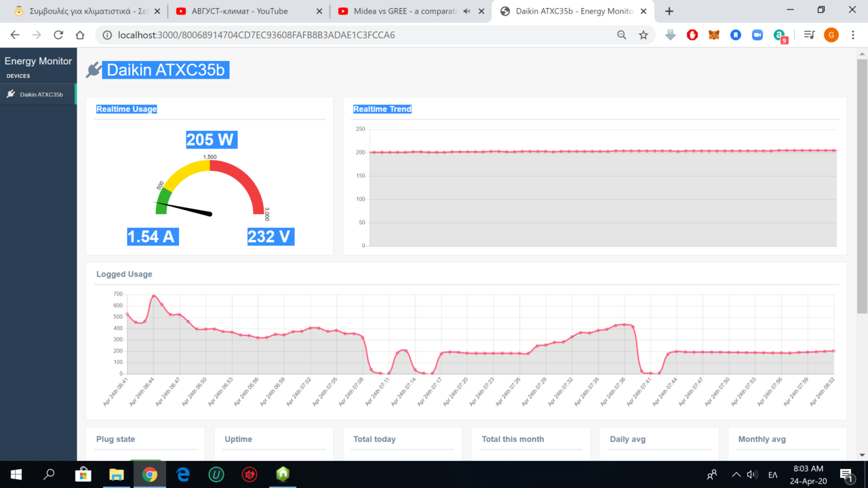The width and height of the screenshot is (868, 488).
Task: Click the page vertical scrollbar thumb
Action: pos(862,186)
